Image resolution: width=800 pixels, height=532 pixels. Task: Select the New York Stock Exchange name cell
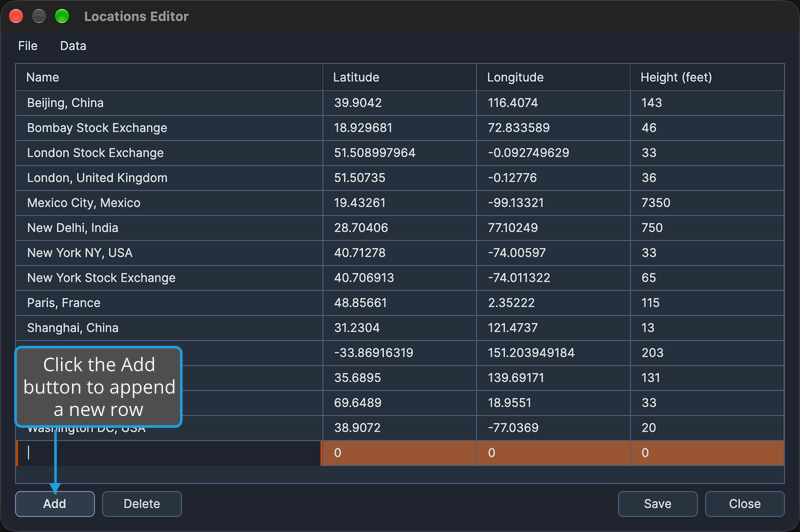point(169,278)
